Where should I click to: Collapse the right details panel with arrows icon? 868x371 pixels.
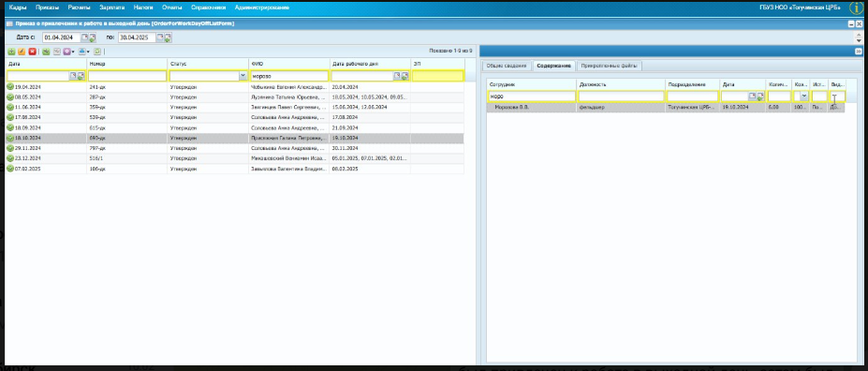[x=859, y=51]
